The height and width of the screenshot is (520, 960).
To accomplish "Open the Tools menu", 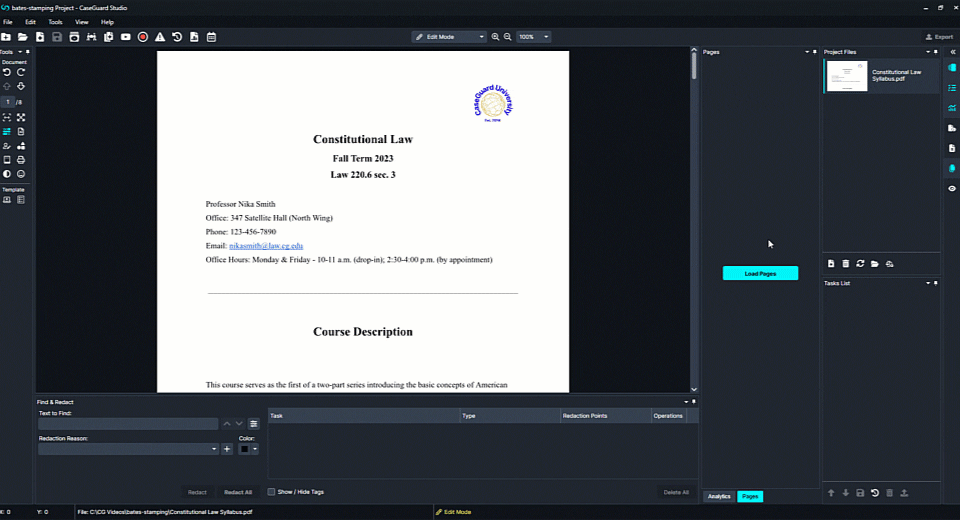I will pos(55,22).
